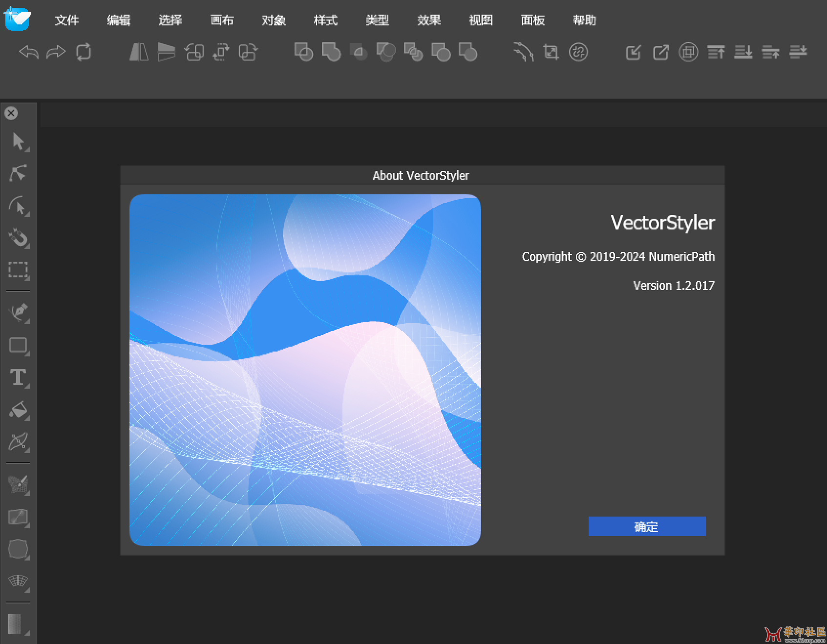Click the bring to front icon
Image resolution: width=827 pixels, height=644 pixels.
[716, 52]
